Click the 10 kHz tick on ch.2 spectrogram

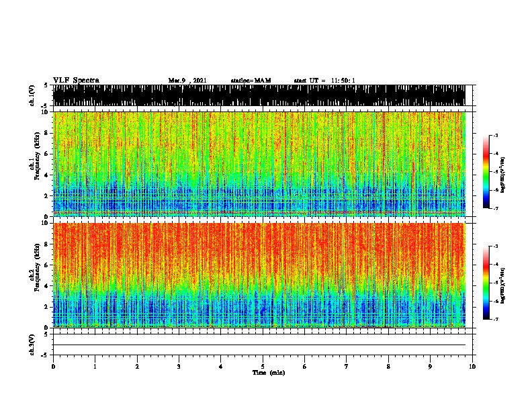point(46,223)
